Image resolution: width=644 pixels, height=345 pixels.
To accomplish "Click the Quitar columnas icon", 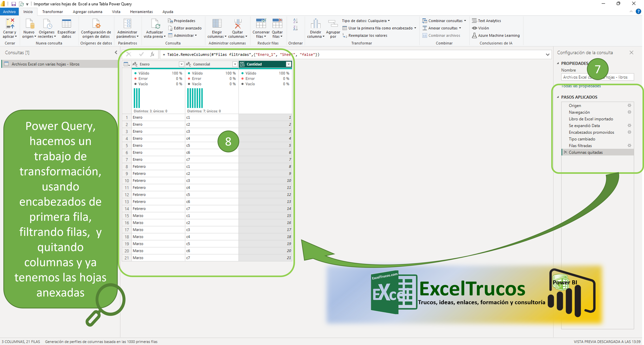I will [237, 24].
